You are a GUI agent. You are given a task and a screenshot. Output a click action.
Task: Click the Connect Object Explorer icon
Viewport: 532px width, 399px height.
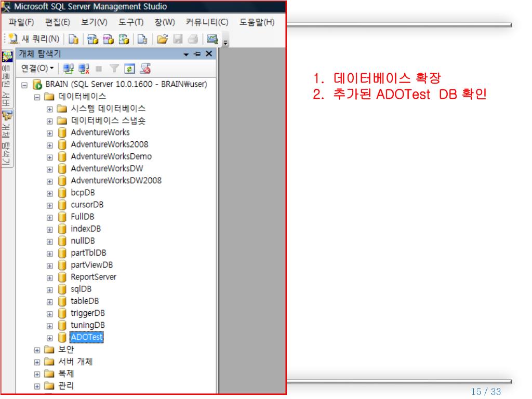point(68,69)
